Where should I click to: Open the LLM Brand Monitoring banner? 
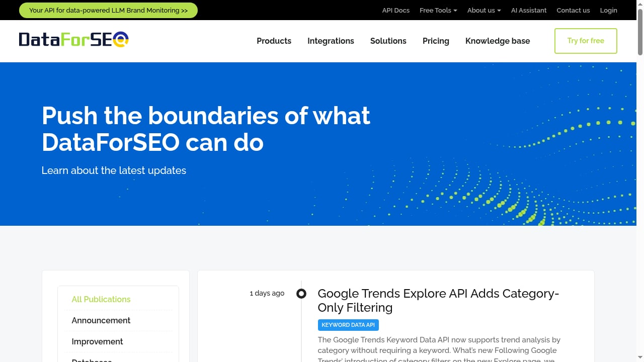pyautogui.click(x=108, y=10)
